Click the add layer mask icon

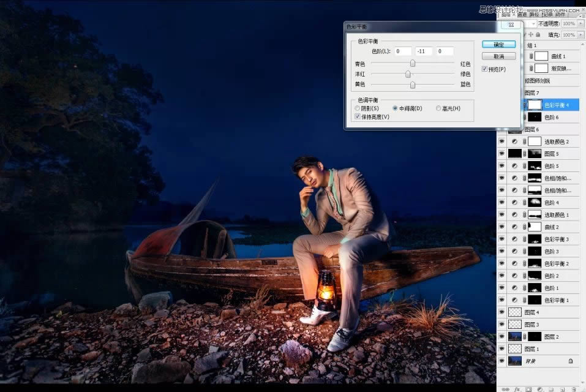pos(528,389)
